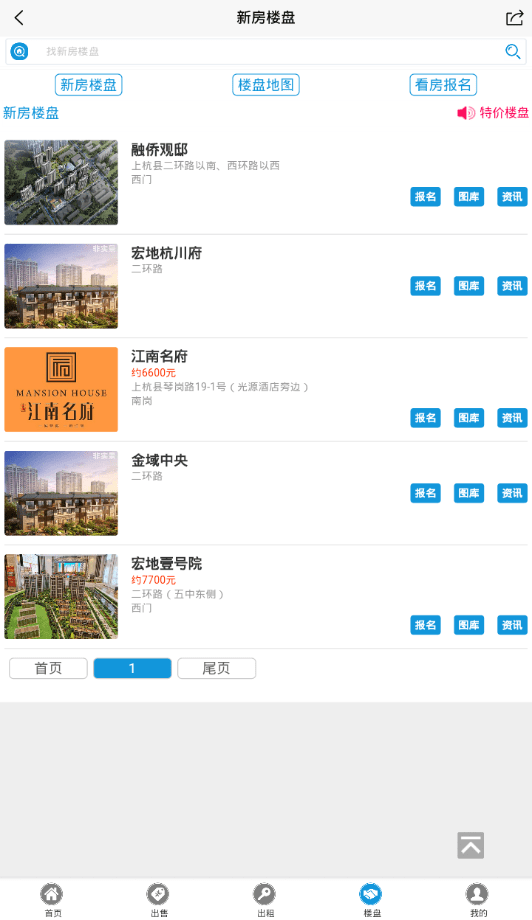Open the 融侨观邸 listing title
532x920 pixels.
point(159,150)
